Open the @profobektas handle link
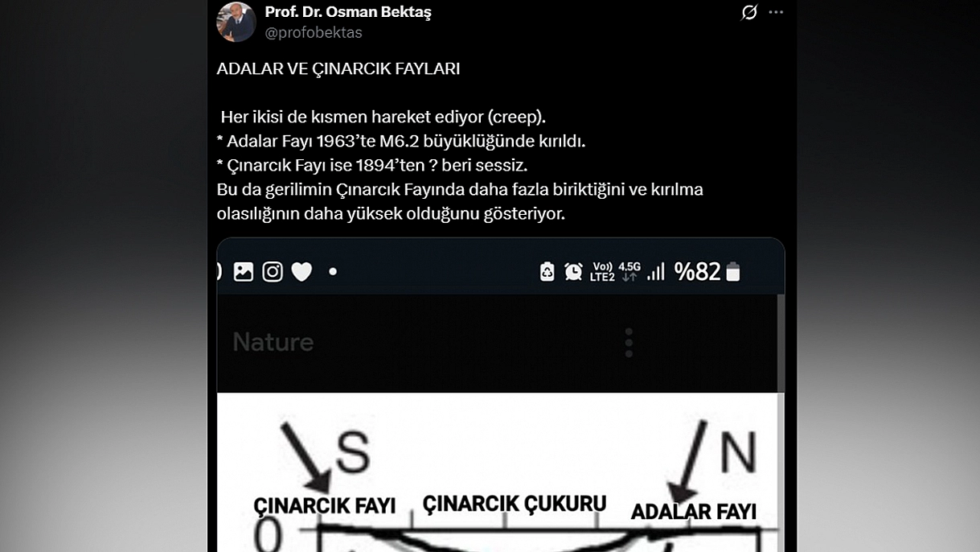The height and width of the screenshot is (552, 980). [314, 33]
